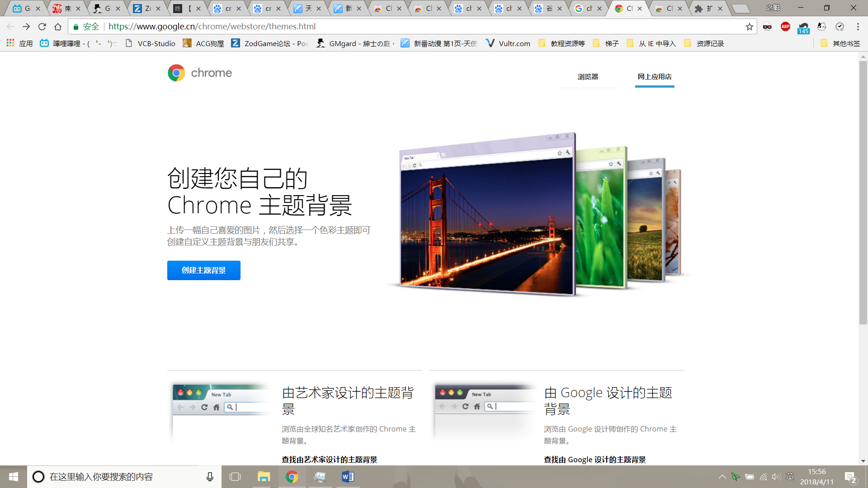
Task: Expand the 梯子 bookmark folder
Action: coord(605,43)
